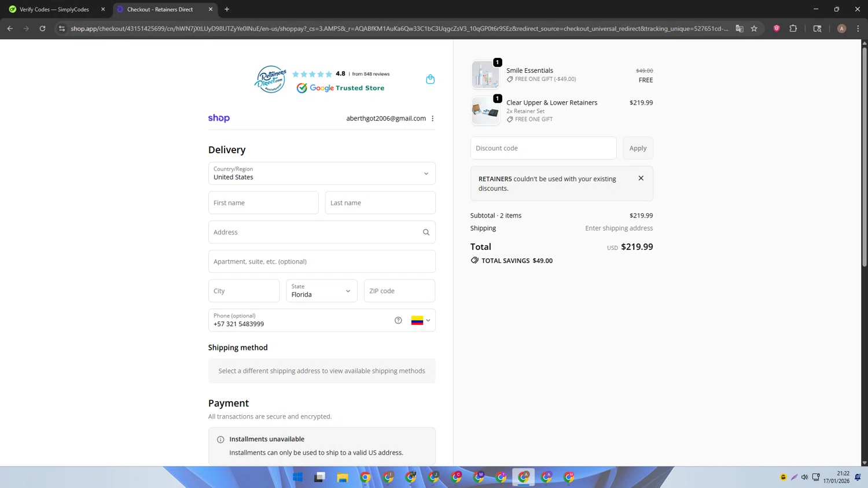
Task: Close the Verify Codes SimplyCodes tab
Action: coord(103,9)
